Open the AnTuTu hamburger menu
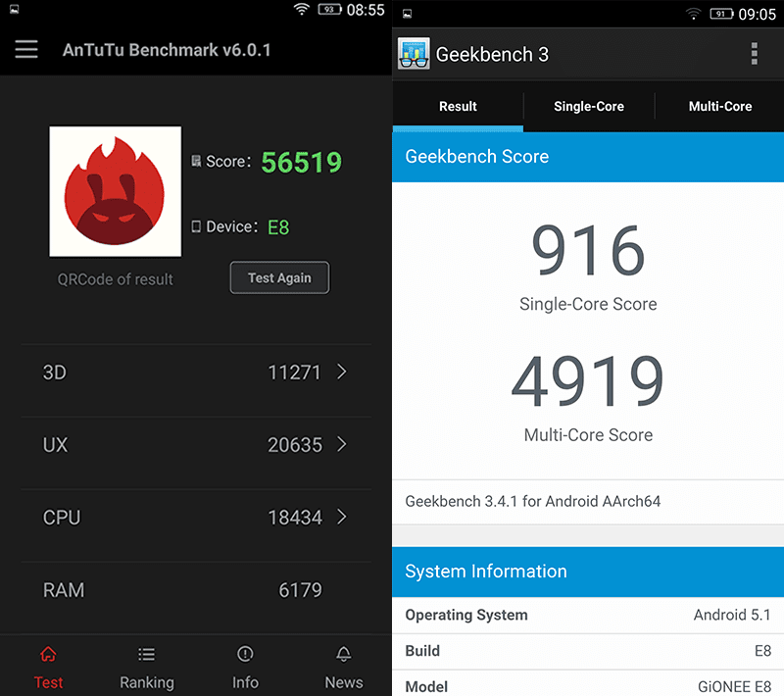784x696 pixels. tap(26, 49)
